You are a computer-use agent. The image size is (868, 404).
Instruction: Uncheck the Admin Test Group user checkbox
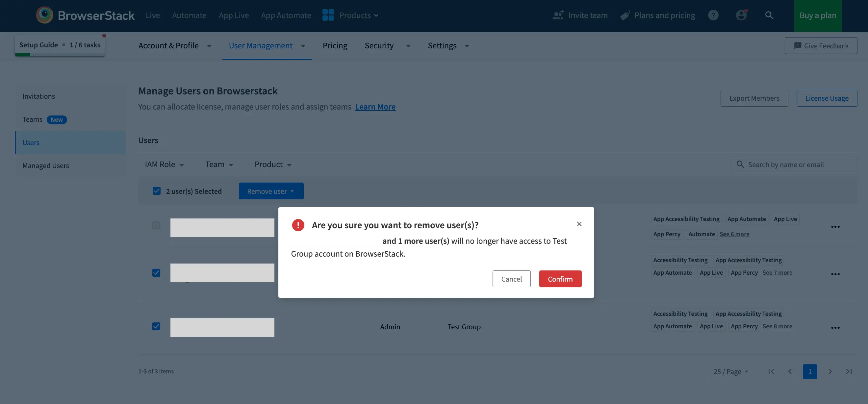156,326
